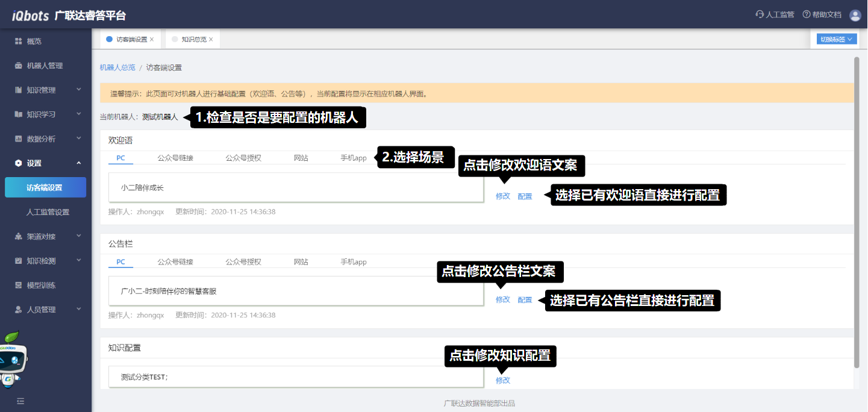The height and width of the screenshot is (412, 868).
Task: Click 配置 link for 公告栏
Action: [x=525, y=300]
